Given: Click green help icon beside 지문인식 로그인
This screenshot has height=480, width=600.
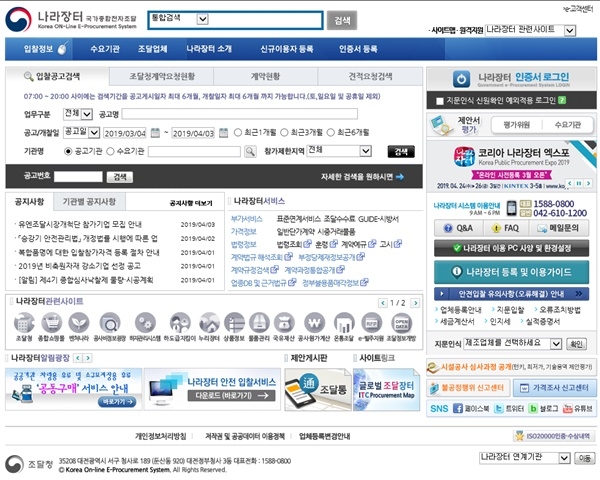Looking at the screenshot, I should [x=562, y=100].
